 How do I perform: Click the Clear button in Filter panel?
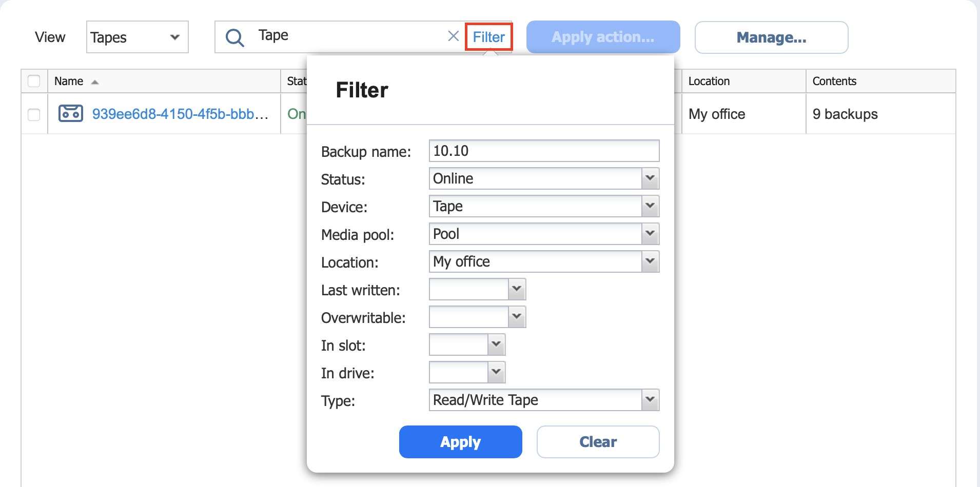[598, 442]
